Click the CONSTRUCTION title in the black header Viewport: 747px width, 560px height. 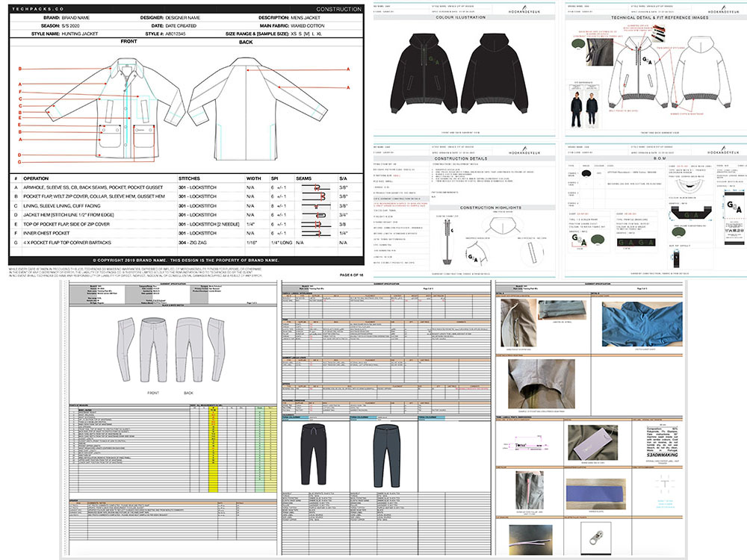pos(338,9)
